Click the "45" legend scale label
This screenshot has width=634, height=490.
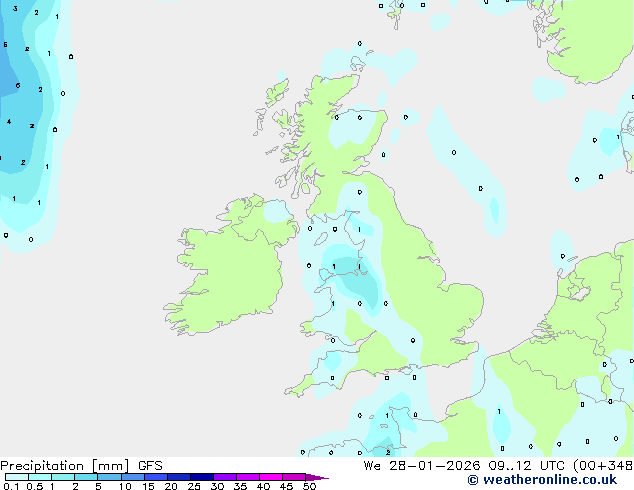point(286,486)
